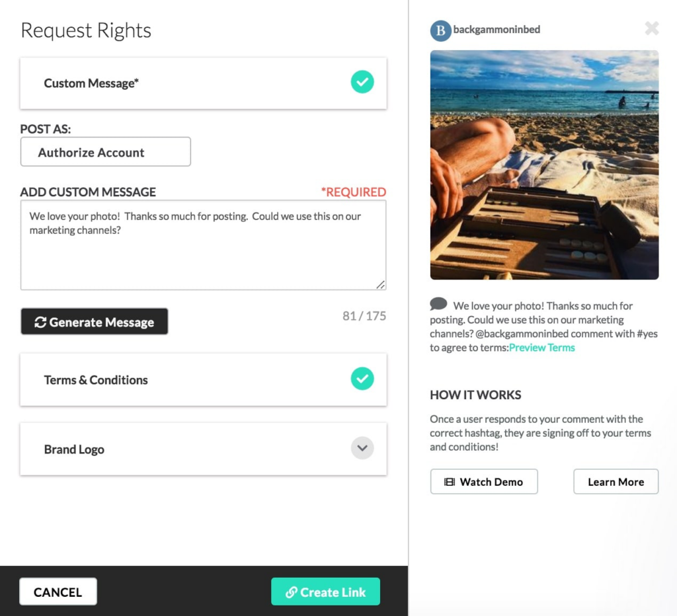Open the Preview Terms link

coord(541,348)
